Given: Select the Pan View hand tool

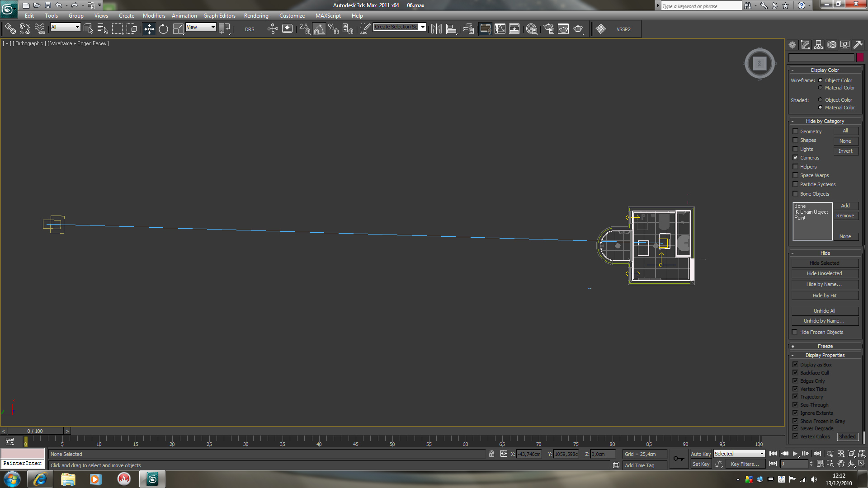Looking at the screenshot, I should [x=841, y=464].
